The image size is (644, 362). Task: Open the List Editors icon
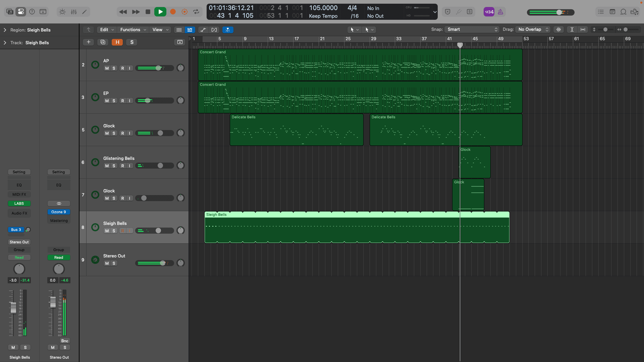click(601, 12)
